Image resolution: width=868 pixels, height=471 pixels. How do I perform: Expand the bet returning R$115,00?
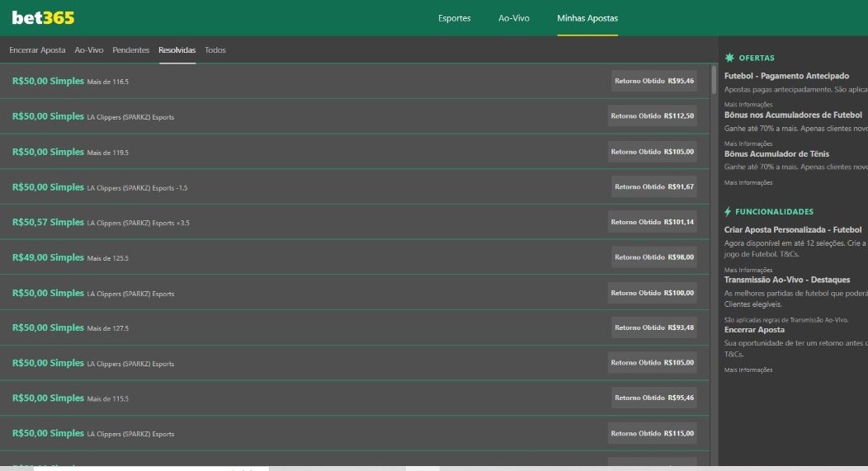click(354, 433)
